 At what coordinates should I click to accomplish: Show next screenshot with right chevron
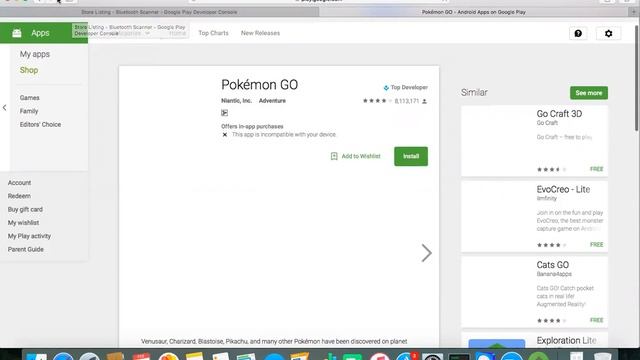(x=427, y=253)
